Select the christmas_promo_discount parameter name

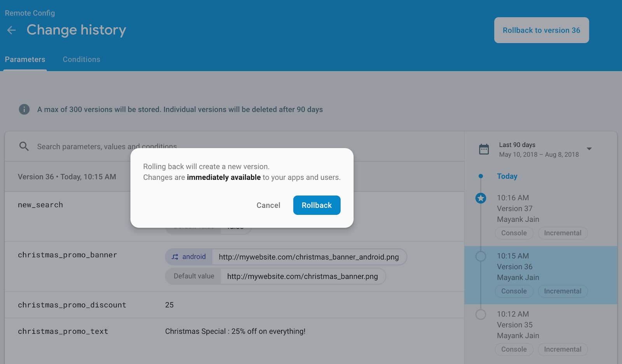pos(72,305)
